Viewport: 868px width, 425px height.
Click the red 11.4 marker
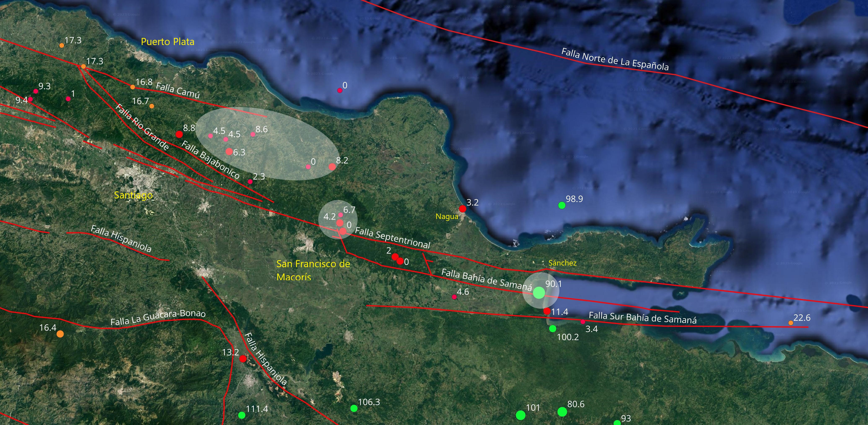coord(547,311)
